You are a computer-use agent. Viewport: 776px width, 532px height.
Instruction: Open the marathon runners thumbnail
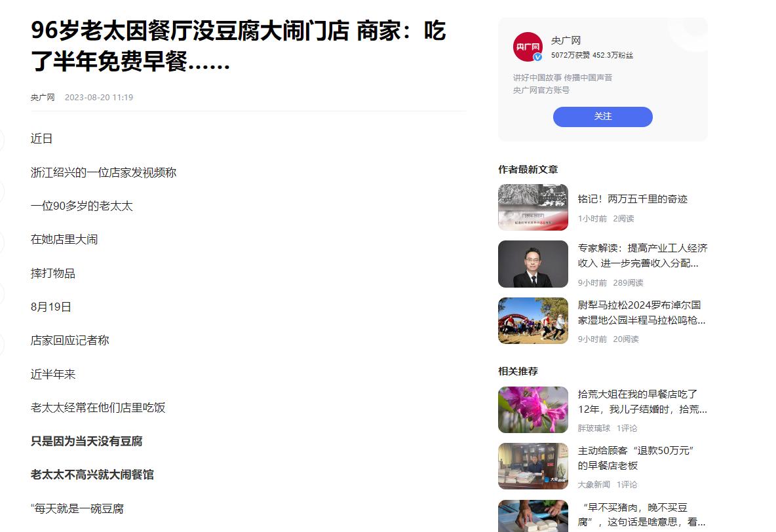tap(533, 320)
